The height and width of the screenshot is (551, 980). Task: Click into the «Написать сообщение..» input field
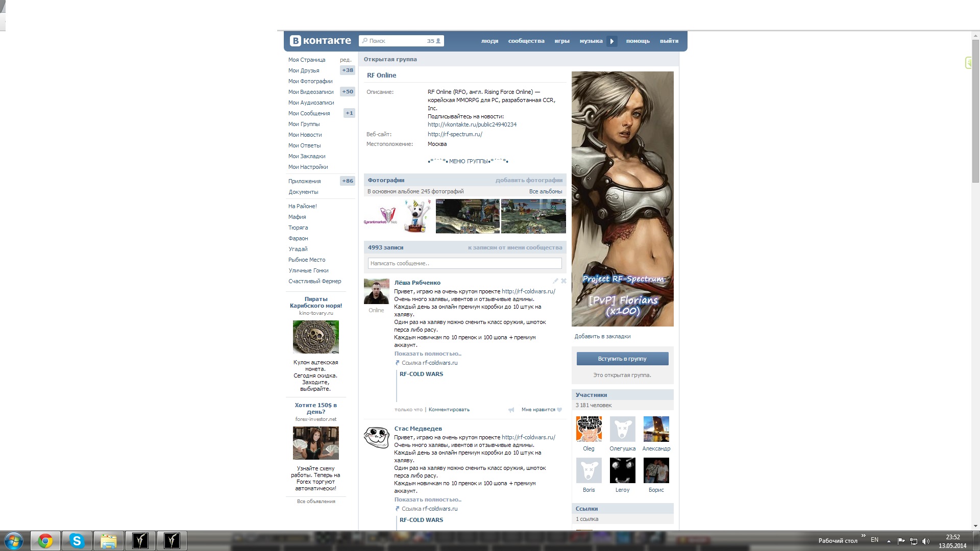point(464,263)
